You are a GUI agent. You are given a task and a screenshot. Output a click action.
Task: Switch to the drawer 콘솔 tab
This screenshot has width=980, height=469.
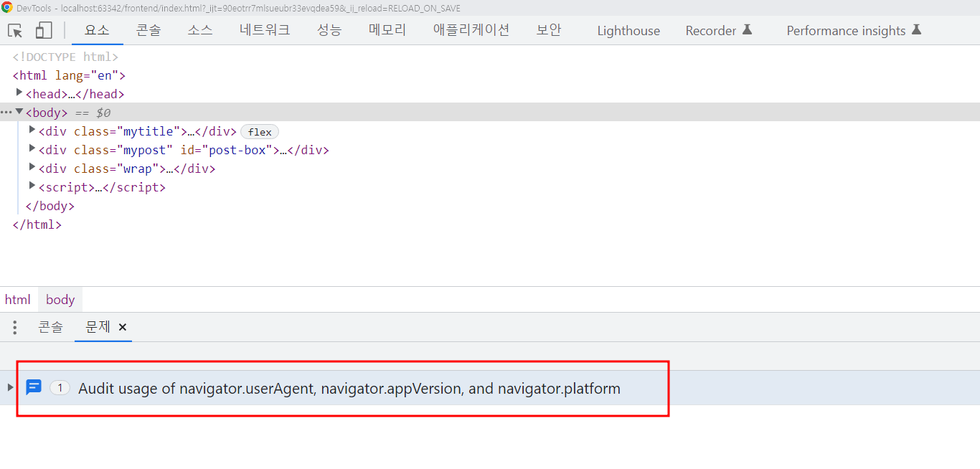click(x=50, y=327)
